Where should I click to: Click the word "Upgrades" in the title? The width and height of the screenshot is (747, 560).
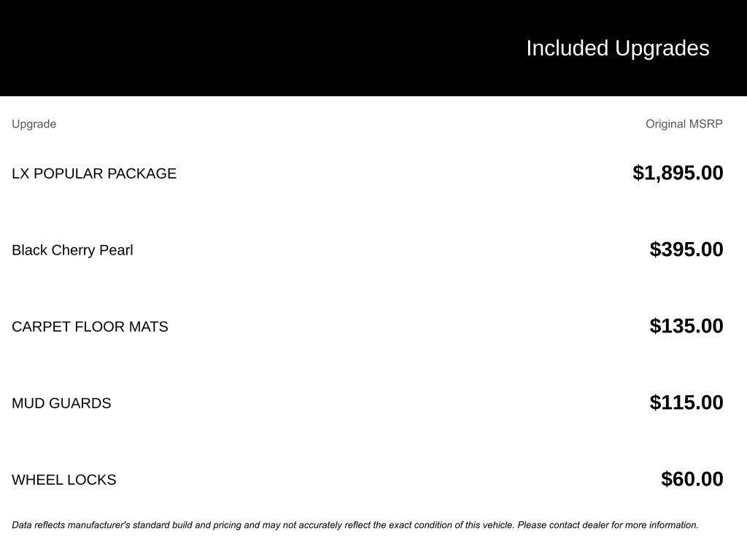[662, 48]
